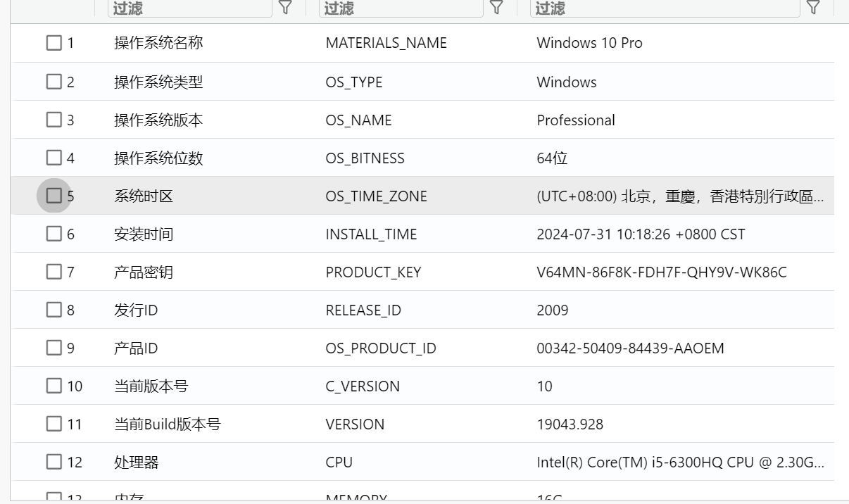Check the checkbox on row 6 安装时间
Screen dimensions: 849x504
[x=54, y=233]
